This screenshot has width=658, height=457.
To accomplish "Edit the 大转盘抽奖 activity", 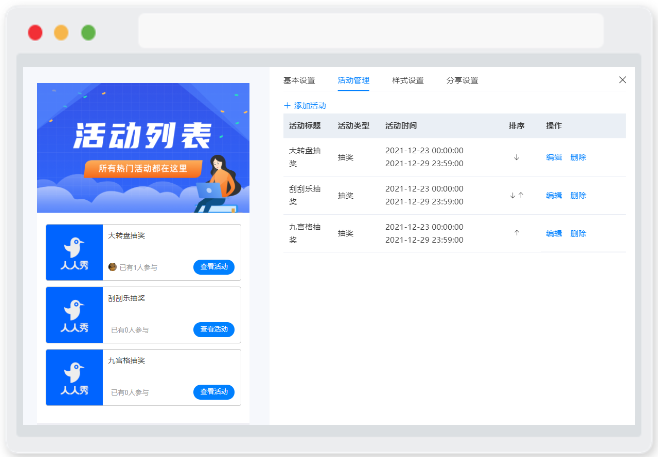I will 554,157.
